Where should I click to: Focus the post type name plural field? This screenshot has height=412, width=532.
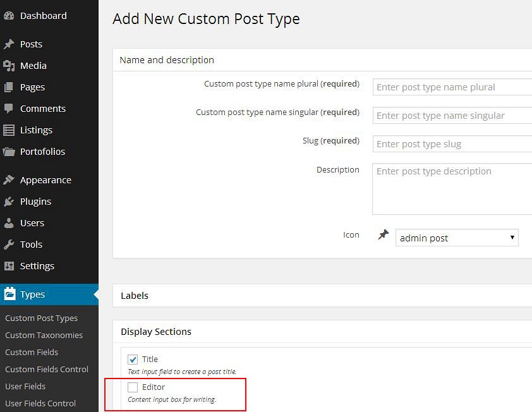(452, 87)
